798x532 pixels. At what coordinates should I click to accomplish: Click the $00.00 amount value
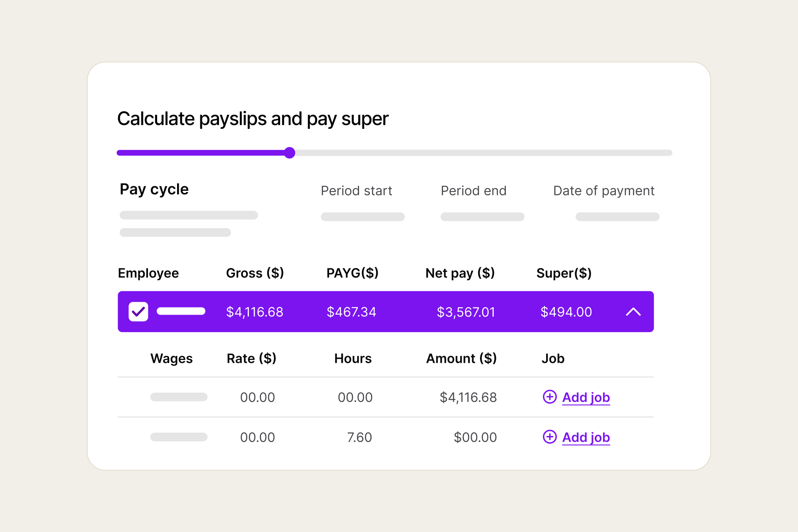tap(475, 437)
